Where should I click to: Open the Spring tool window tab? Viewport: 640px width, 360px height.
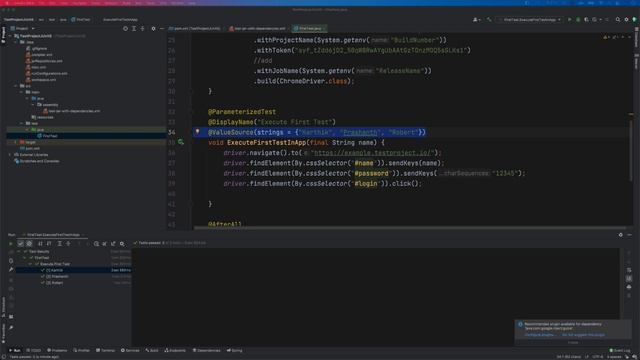[235, 350]
